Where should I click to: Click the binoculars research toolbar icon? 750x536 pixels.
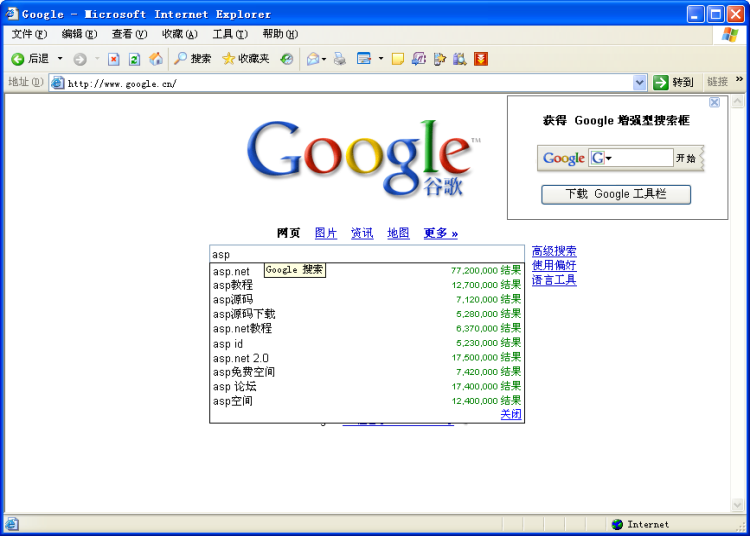[460, 59]
